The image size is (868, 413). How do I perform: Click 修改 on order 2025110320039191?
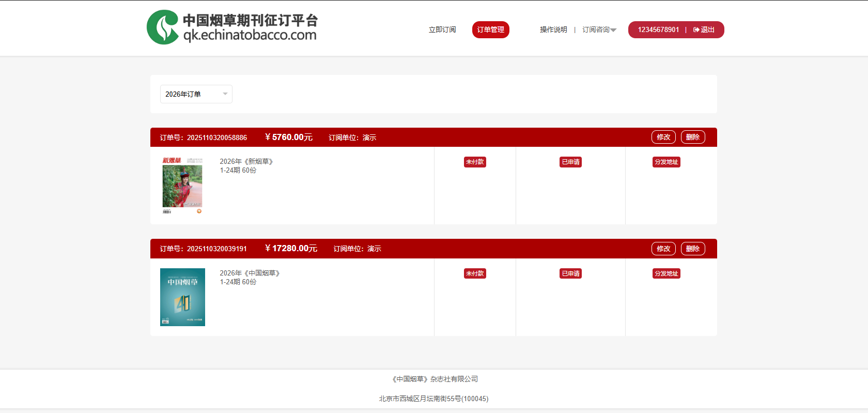pos(663,249)
